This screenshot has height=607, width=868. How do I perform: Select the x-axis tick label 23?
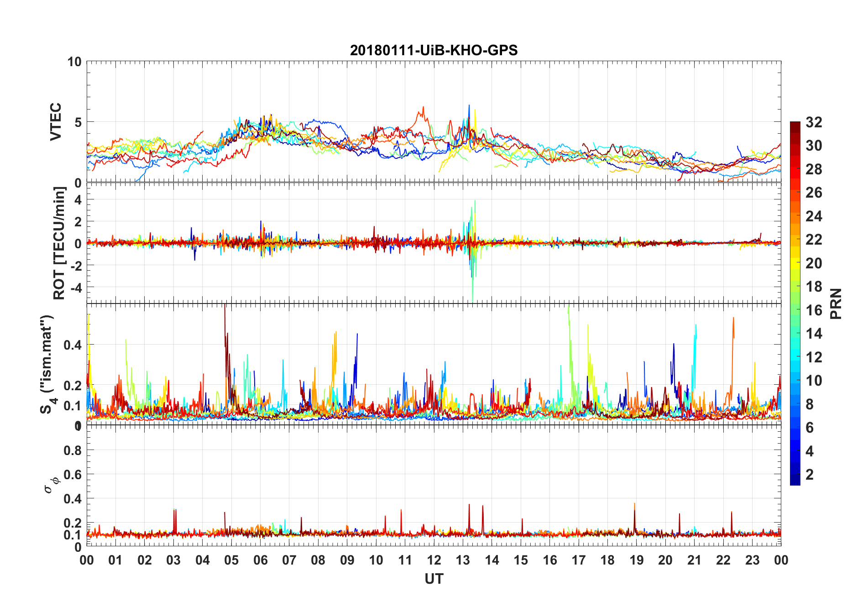(x=752, y=560)
